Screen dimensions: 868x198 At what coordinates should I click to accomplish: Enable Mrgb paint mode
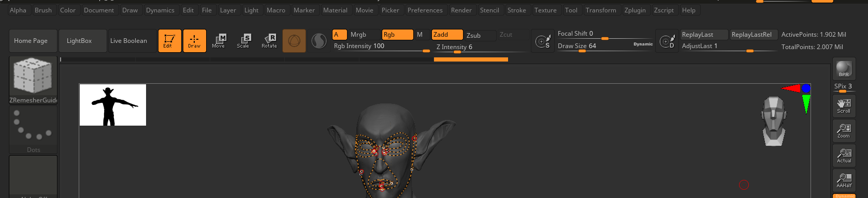point(364,35)
